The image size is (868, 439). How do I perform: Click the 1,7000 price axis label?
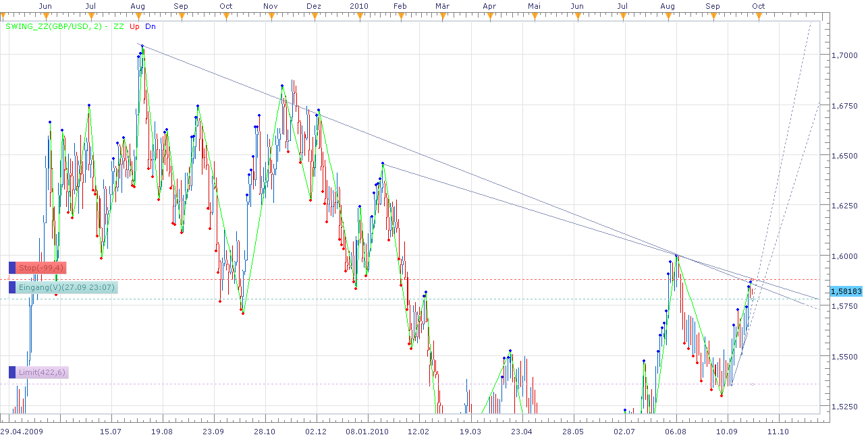(x=839, y=55)
